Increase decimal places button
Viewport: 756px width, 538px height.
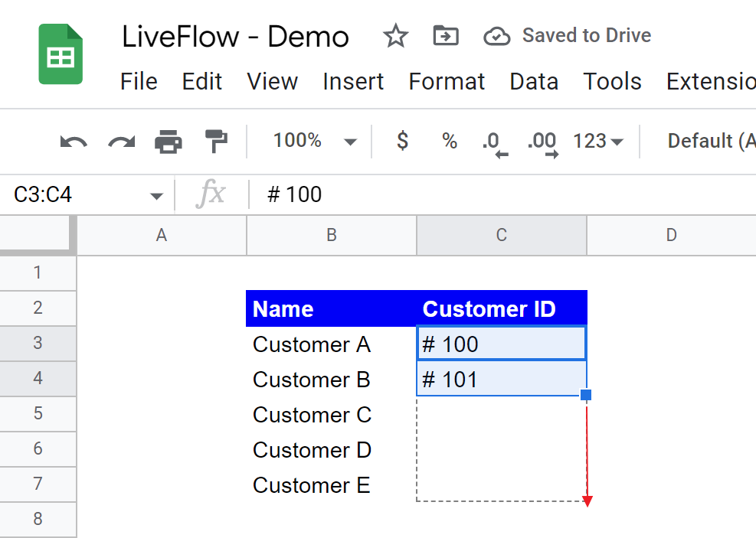tap(542, 142)
